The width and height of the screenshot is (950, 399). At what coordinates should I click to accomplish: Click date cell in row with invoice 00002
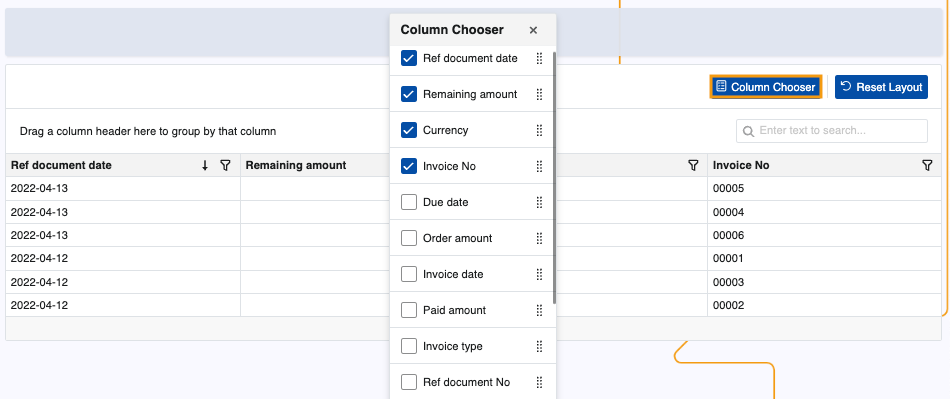pyautogui.click(x=123, y=305)
